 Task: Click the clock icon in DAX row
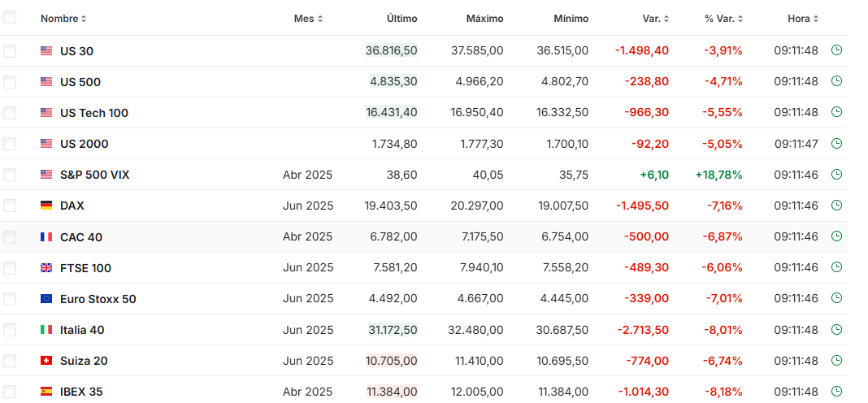click(836, 206)
